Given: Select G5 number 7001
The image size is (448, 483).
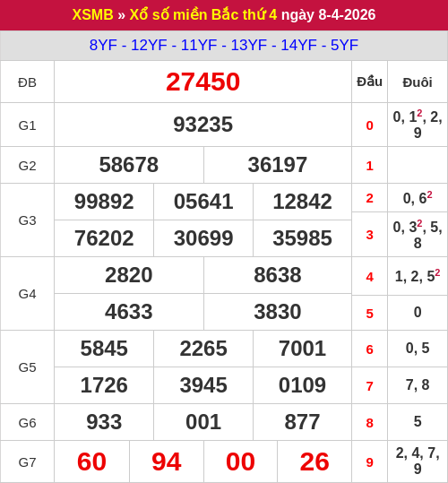Looking at the screenshot, I should coord(302,349).
